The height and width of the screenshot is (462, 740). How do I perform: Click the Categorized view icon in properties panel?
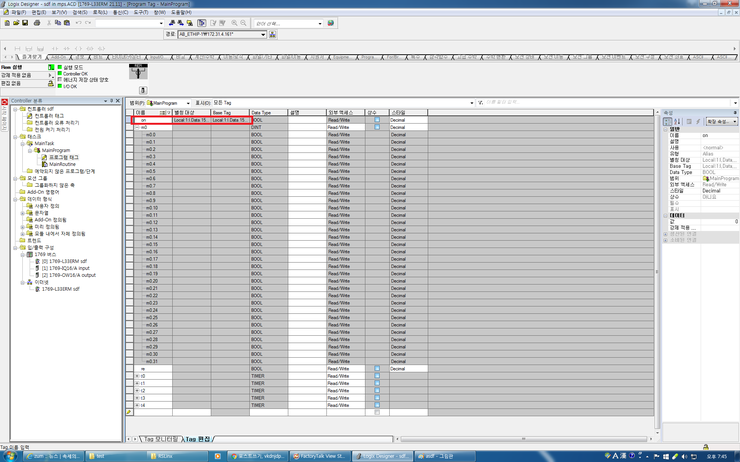click(x=668, y=121)
